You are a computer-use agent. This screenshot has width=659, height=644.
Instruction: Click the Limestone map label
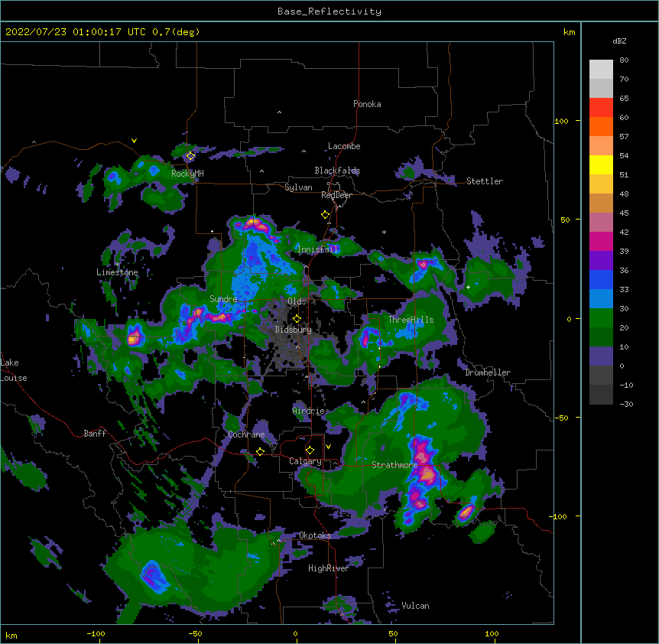tap(117, 272)
